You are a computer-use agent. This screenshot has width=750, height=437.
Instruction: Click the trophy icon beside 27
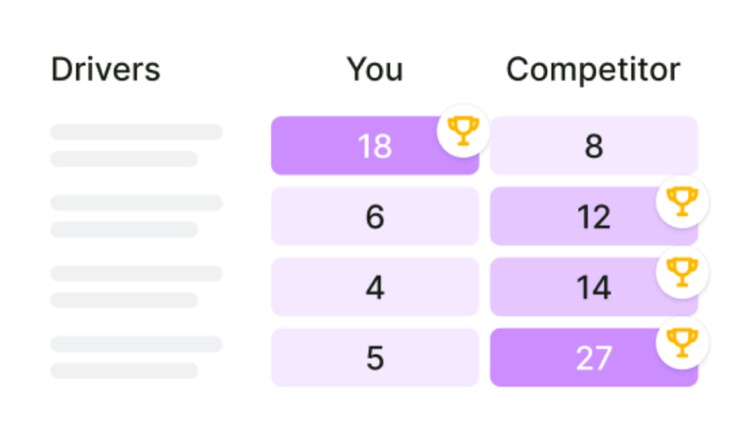682,343
